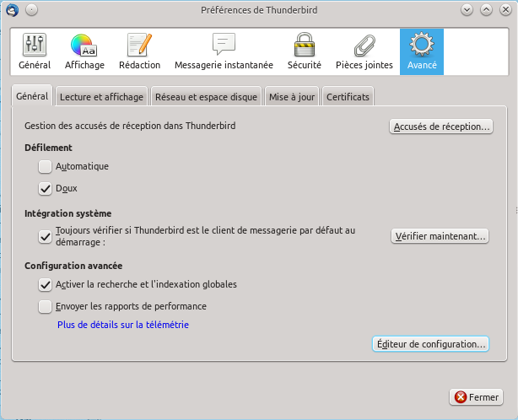The image size is (518, 420).
Task: Select the Avancé gear category
Action: click(422, 51)
